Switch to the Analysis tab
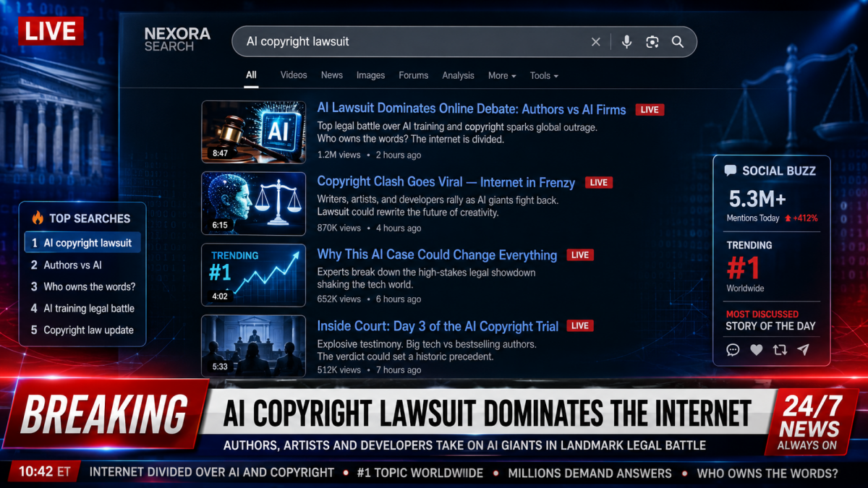The width and height of the screenshot is (868, 488). click(x=459, y=75)
